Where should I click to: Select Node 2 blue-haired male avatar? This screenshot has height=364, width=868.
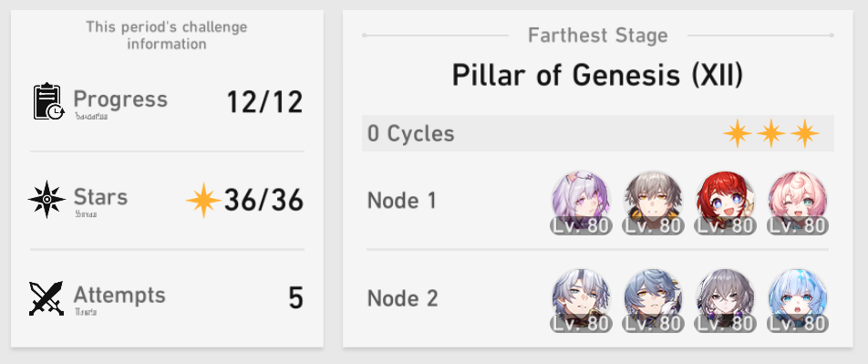pyautogui.click(x=653, y=301)
